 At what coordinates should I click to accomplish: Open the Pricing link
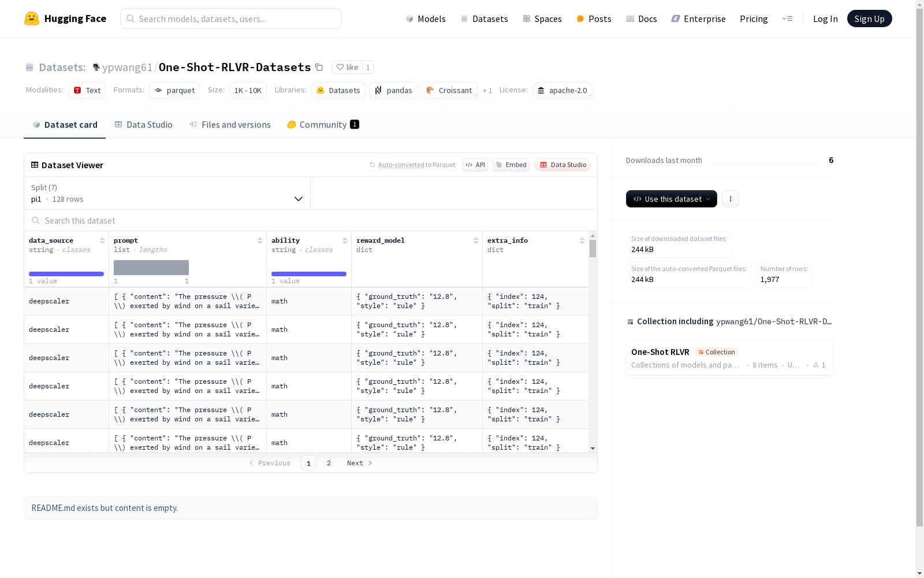tap(754, 18)
